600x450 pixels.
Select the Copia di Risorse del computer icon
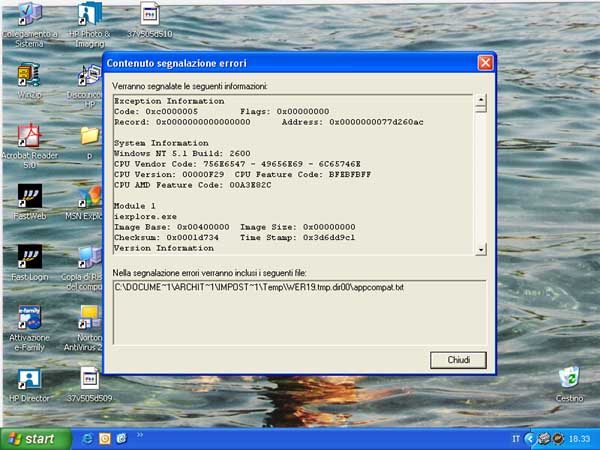pyautogui.click(x=82, y=269)
